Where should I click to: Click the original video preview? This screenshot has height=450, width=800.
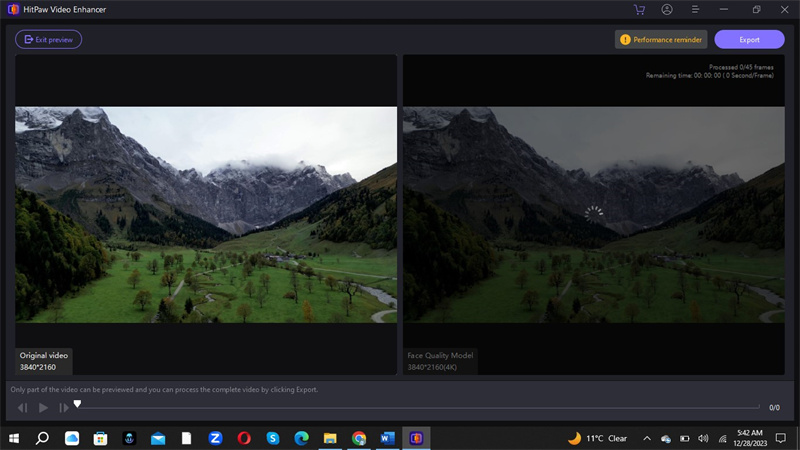click(x=206, y=214)
